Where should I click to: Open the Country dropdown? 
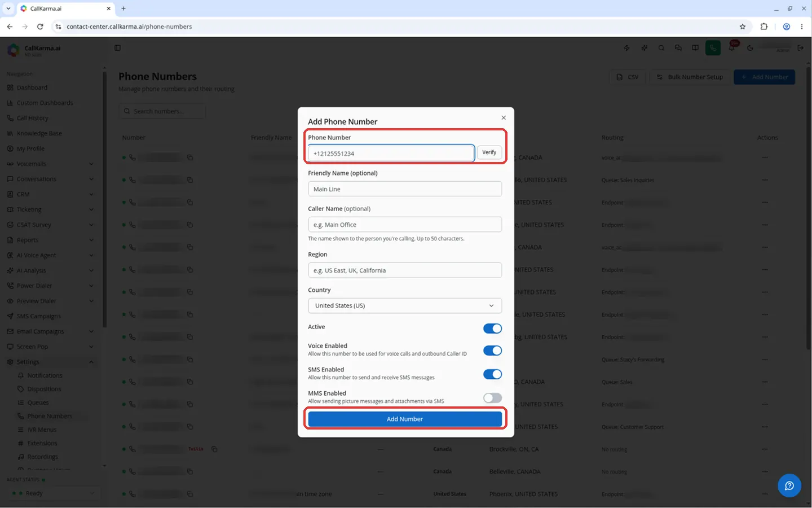(405, 305)
